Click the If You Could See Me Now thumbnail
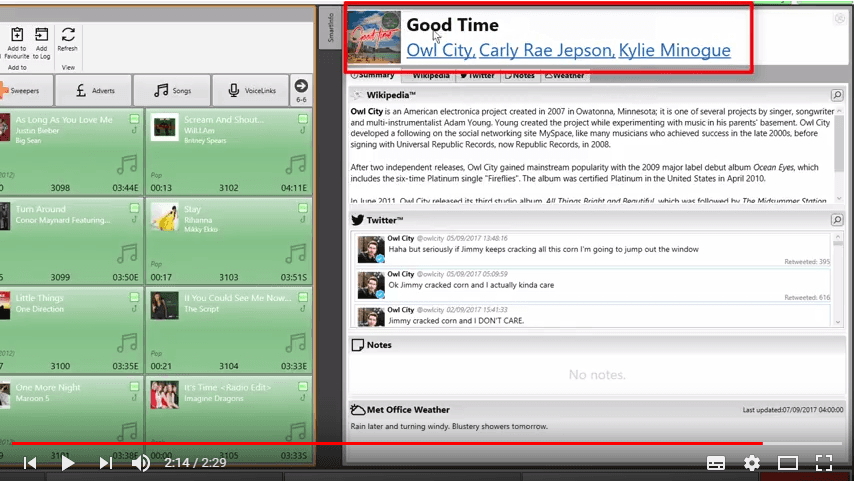 click(x=164, y=306)
